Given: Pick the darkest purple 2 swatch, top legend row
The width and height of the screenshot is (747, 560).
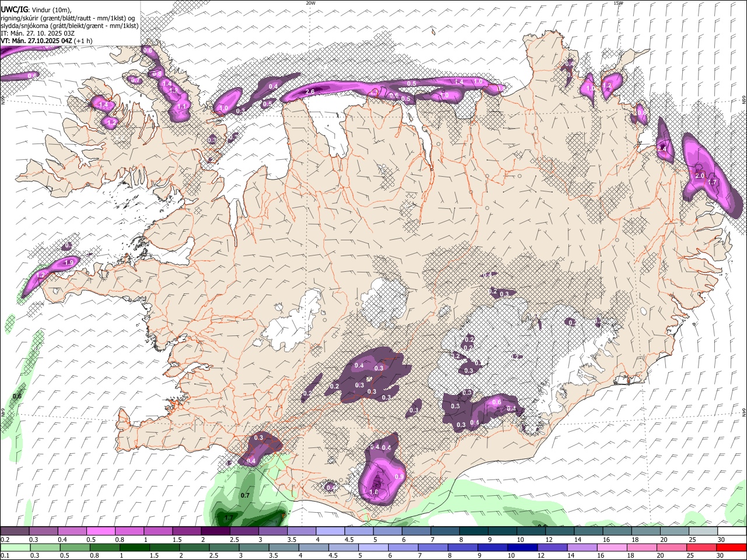Looking at the screenshot, I should 215,531.
